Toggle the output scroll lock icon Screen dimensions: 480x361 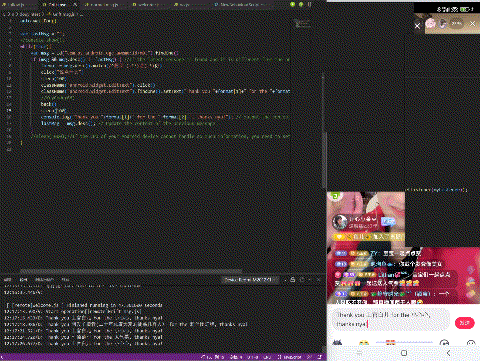(x=293, y=279)
